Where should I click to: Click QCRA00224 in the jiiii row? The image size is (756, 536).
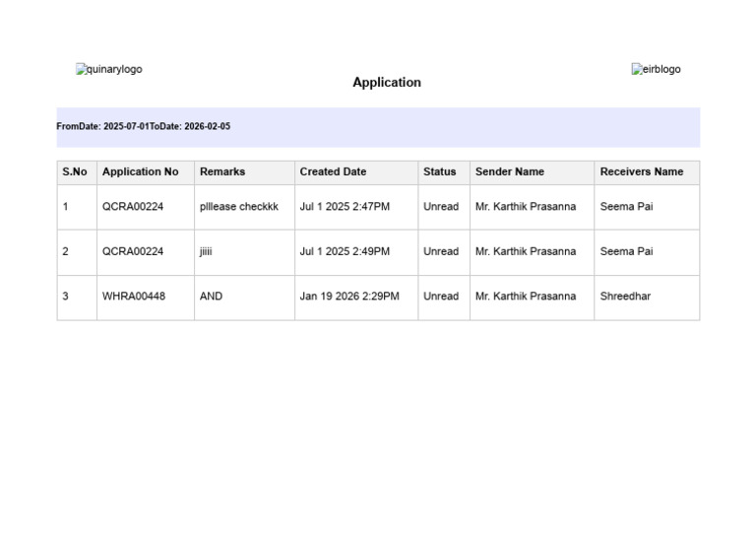click(x=133, y=251)
